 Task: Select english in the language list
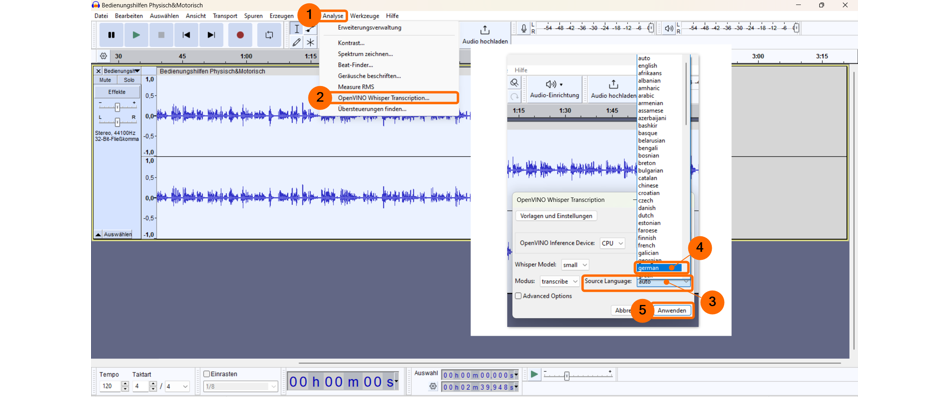(x=648, y=65)
